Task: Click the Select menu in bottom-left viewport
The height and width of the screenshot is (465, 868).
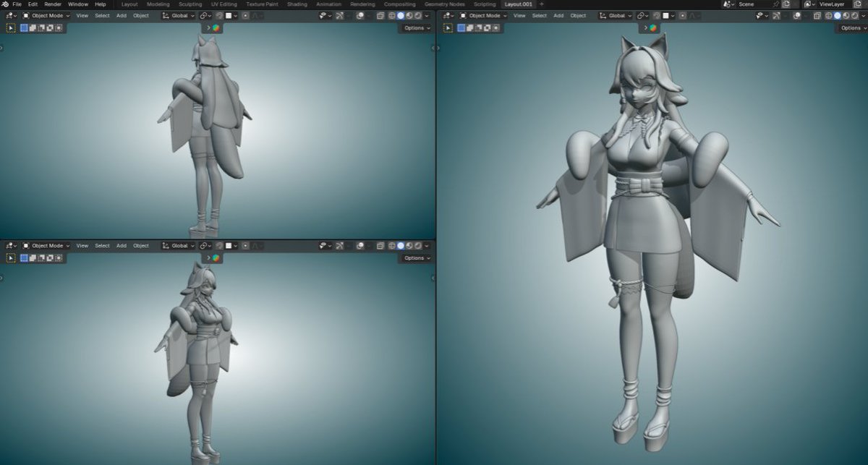Action: tap(102, 245)
